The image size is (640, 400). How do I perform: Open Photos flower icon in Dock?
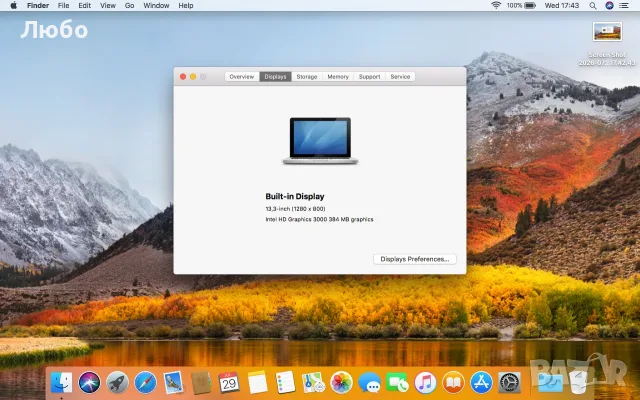(x=341, y=383)
